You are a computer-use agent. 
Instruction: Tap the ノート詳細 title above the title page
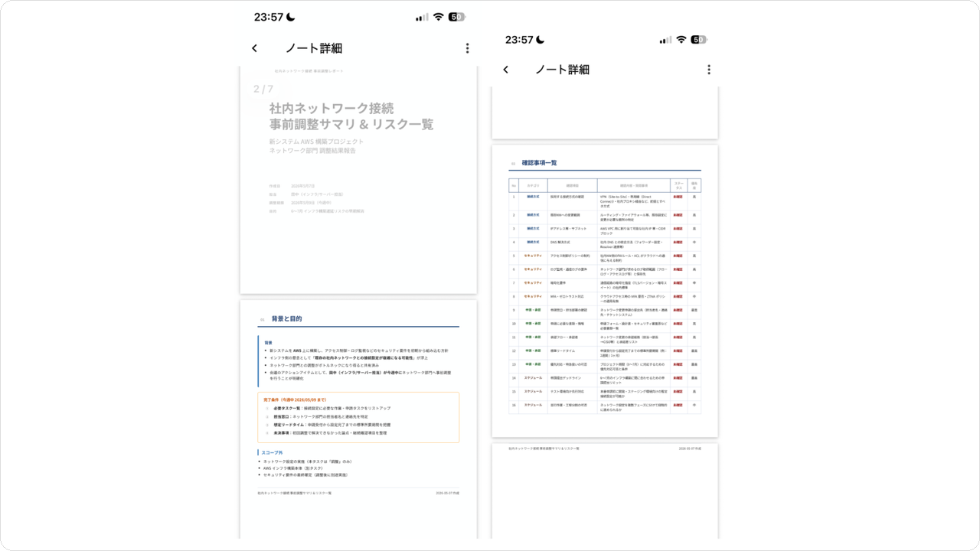313,48
